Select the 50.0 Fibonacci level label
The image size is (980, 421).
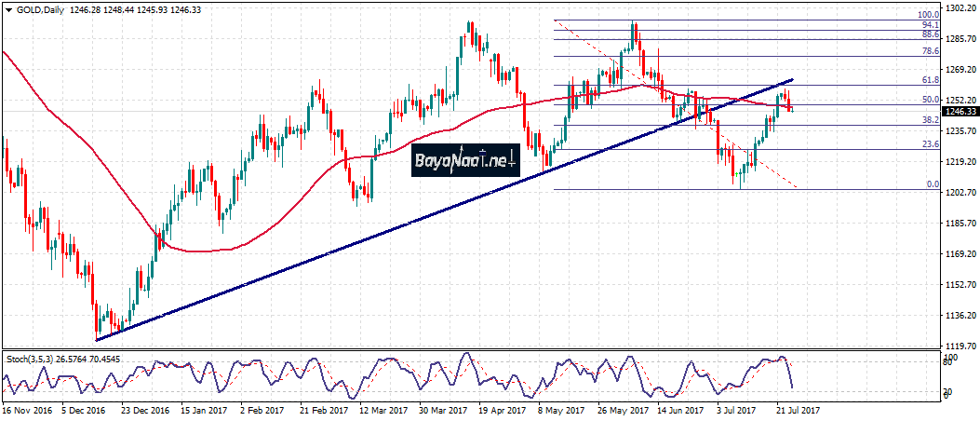pyautogui.click(x=929, y=100)
